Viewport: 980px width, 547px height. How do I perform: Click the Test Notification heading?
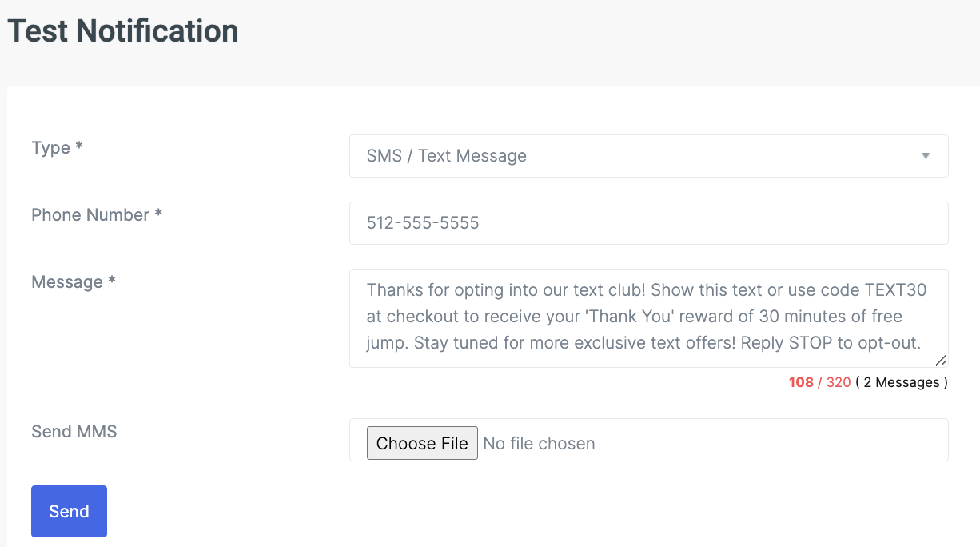coord(123,31)
